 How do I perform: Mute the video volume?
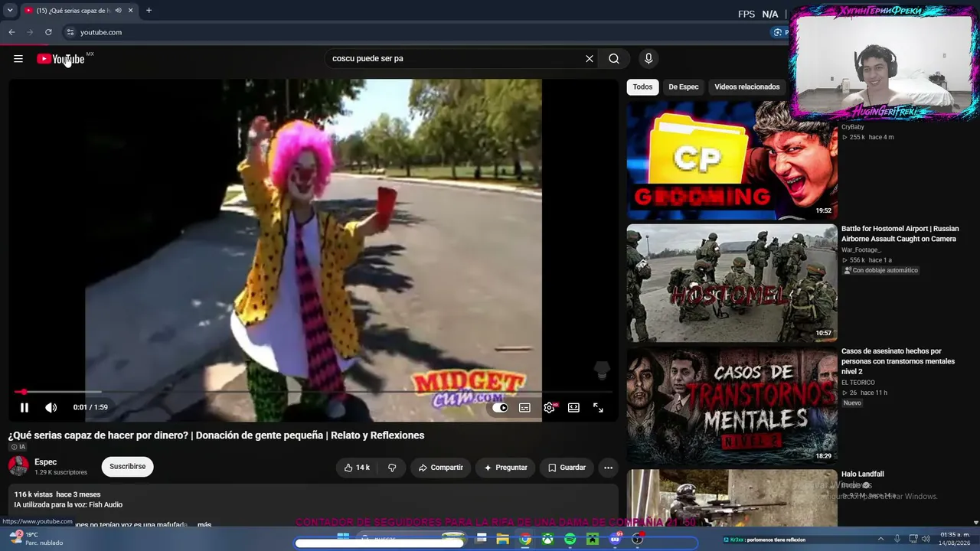tap(51, 408)
